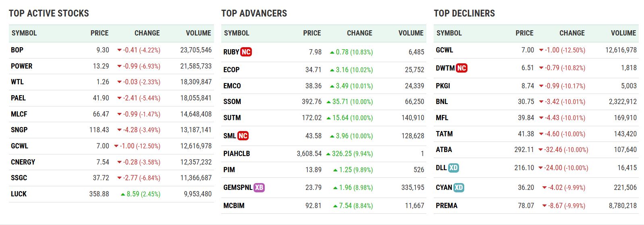The height and width of the screenshot is (225, 644).
Task: Sort Top Decliners by Price column header
Action: pyautogui.click(x=524, y=33)
